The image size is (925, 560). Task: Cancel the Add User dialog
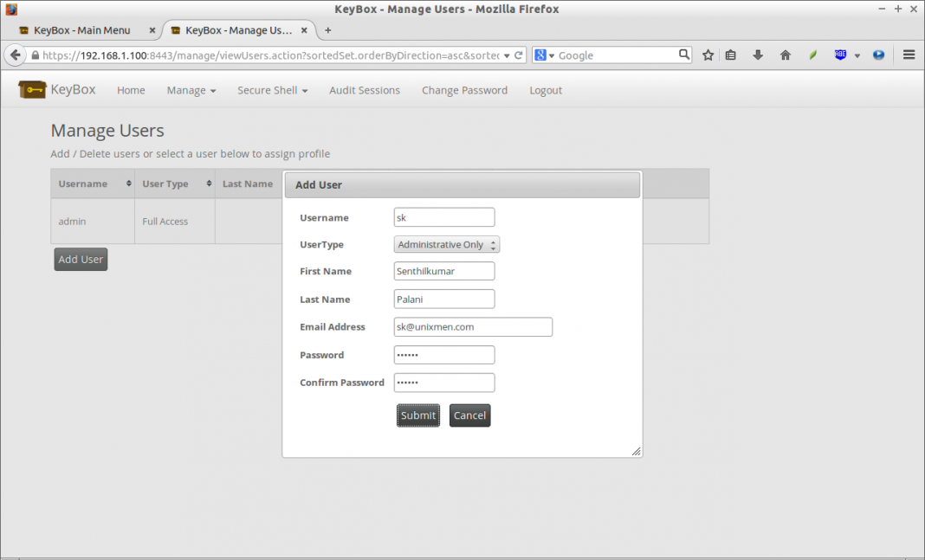469,415
